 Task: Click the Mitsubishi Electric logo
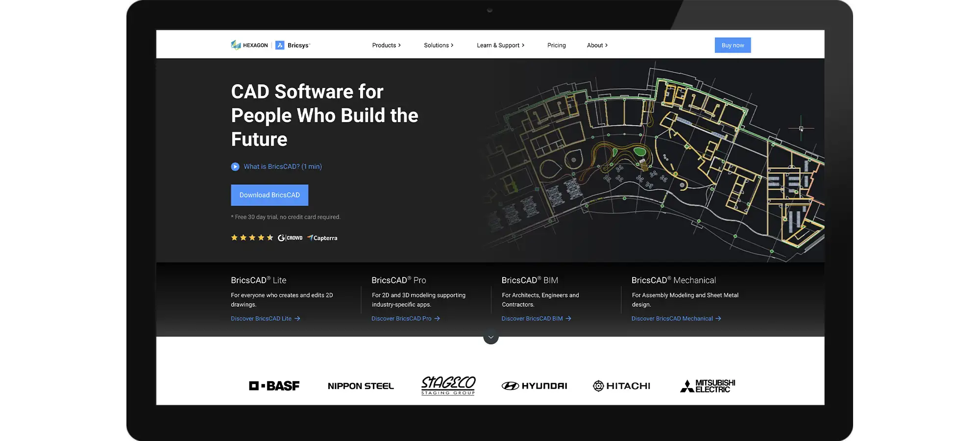tap(708, 386)
